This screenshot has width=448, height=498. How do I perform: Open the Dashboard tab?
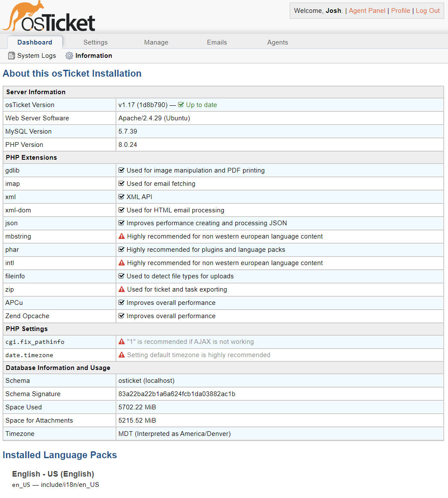pyautogui.click(x=35, y=42)
